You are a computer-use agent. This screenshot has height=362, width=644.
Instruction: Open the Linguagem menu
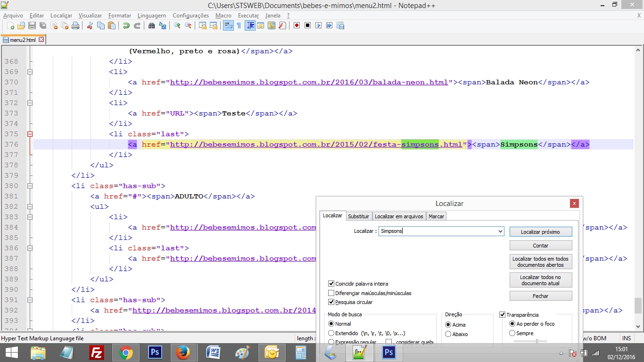pos(152,16)
